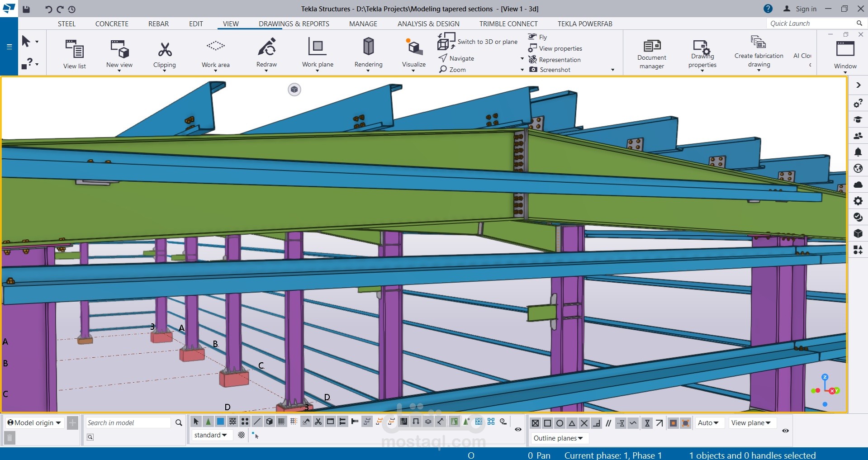Open Document manager
This screenshot has width=868, height=460.
pos(651,47)
